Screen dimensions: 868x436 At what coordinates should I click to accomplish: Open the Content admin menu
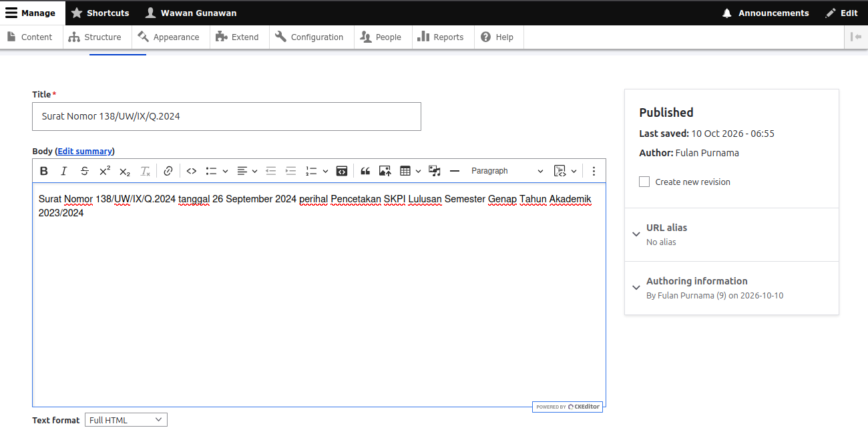pos(30,37)
